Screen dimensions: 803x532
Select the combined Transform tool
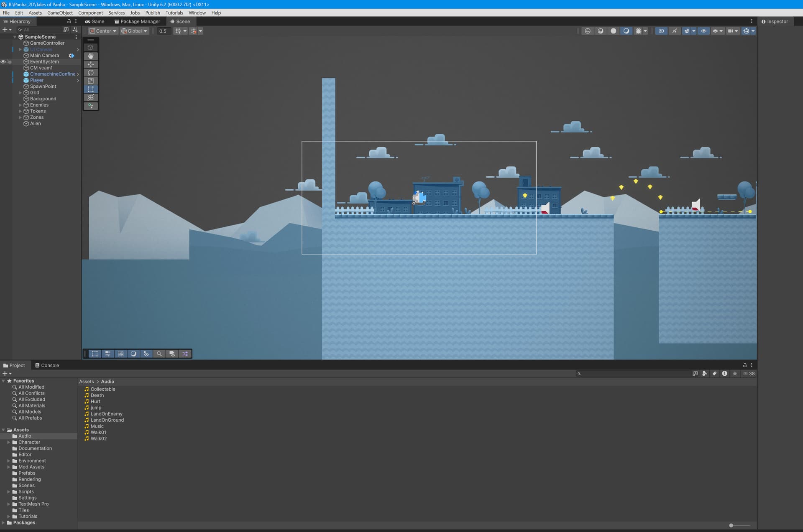(x=91, y=97)
